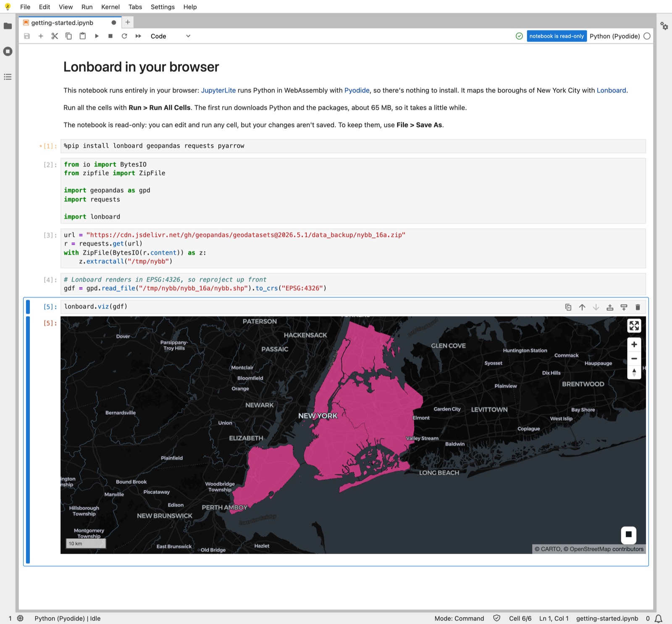Open the Tabs menu
The image size is (672, 624).
[x=135, y=7]
